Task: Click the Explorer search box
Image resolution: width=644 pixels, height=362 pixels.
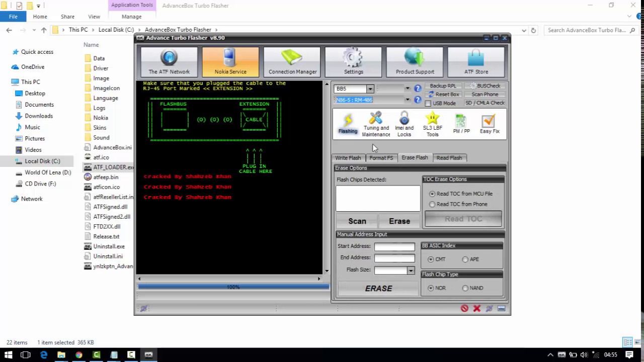Action: [590, 30]
